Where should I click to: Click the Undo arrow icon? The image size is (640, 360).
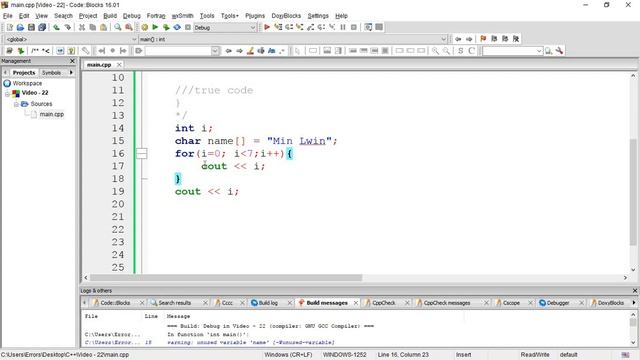(x=56, y=27)
